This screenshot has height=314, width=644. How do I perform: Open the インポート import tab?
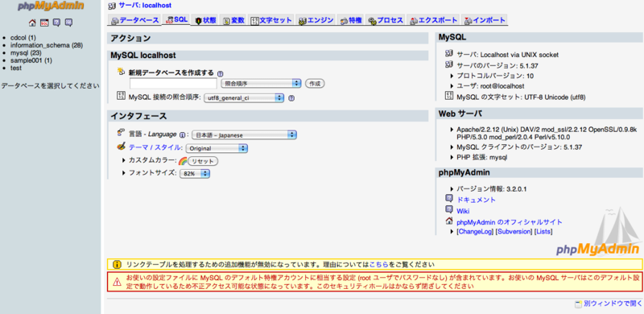[485, 20]
